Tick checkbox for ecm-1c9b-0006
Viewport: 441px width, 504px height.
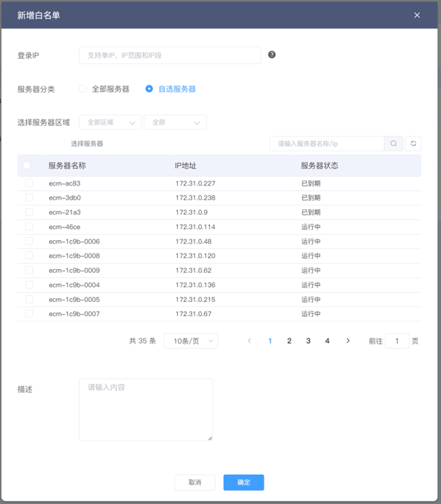(29, 241)
